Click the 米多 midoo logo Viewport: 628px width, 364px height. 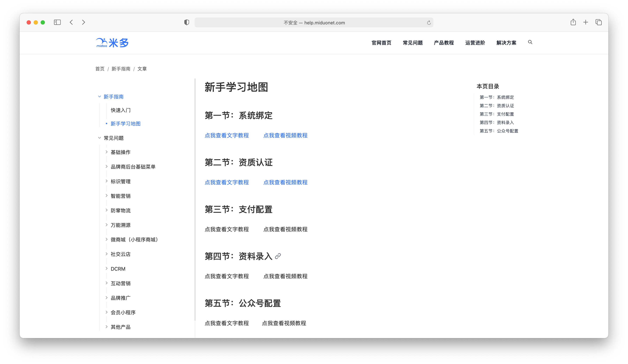[112, 43]
